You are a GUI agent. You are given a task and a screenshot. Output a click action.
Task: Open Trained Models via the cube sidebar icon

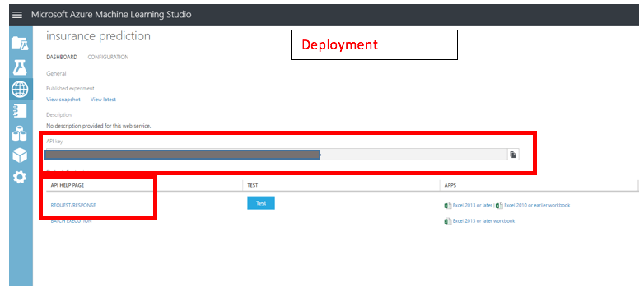tap(20, 155)
